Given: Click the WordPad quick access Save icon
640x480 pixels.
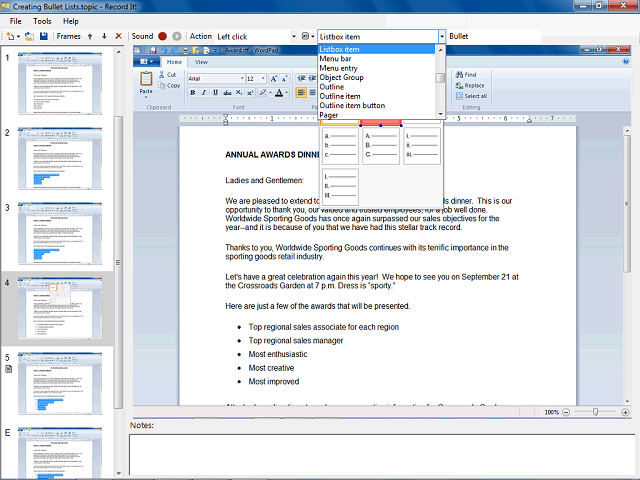Looking at the screenshot, I should 153,50.
